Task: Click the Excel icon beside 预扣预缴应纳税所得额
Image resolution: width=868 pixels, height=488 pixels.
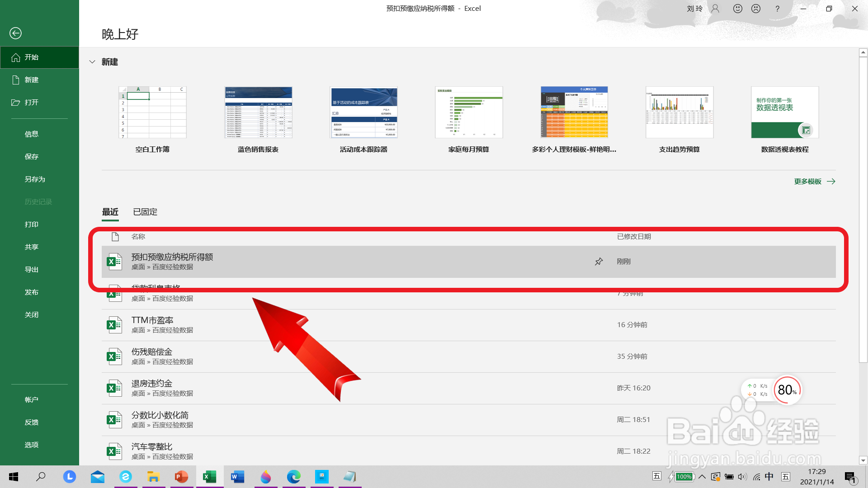Action: click(114, 262)
